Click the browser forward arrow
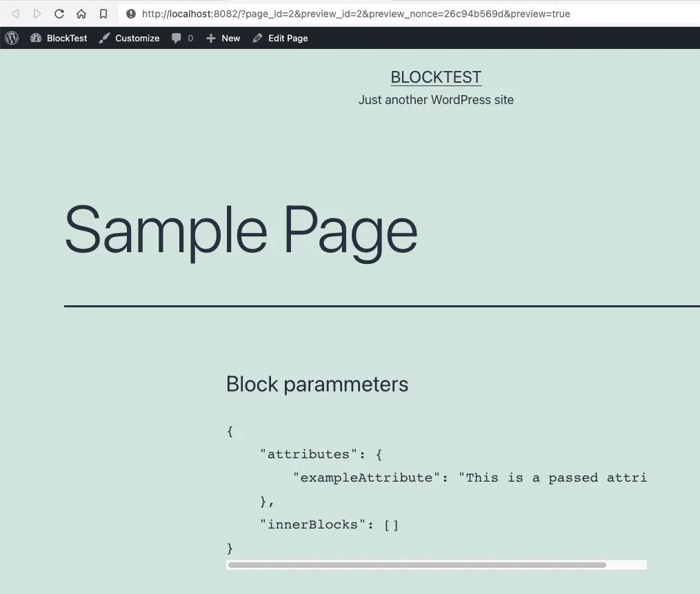Screen dimensions: 700x594 tap(37, 14)
